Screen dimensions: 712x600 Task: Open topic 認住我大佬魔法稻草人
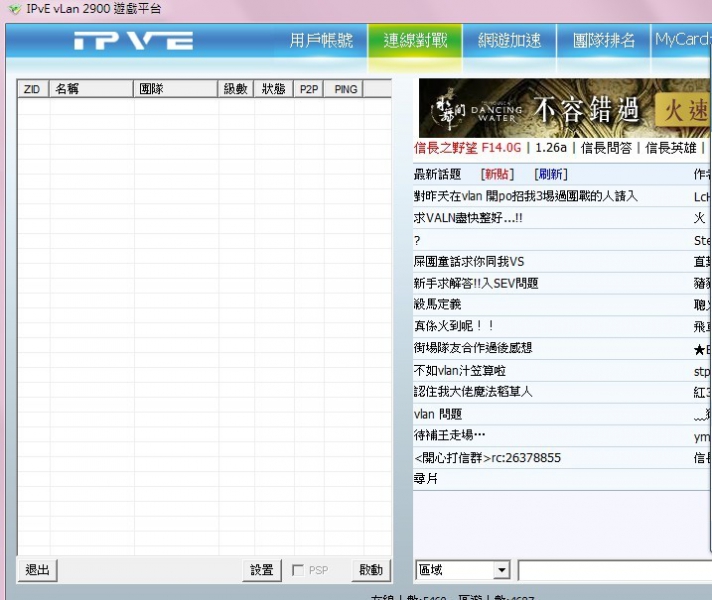point(473,392)
